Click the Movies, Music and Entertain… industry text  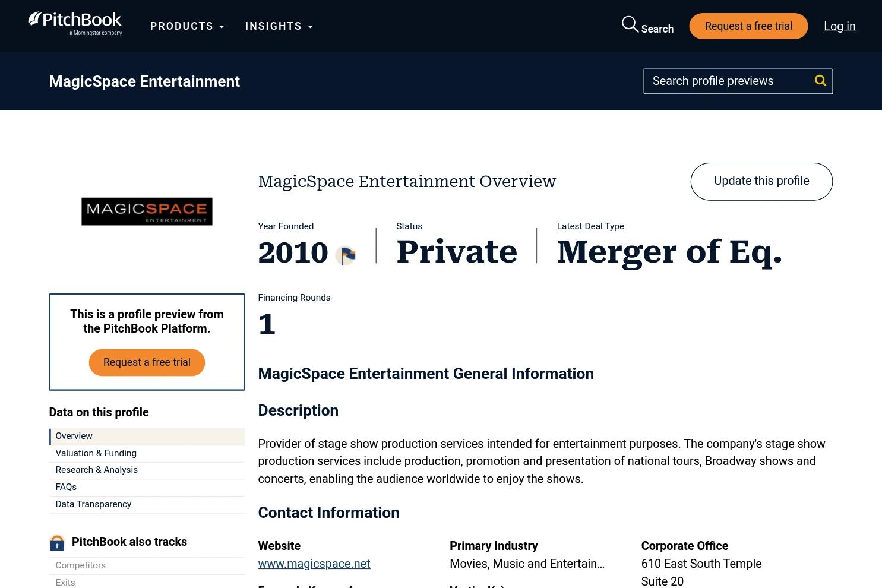pos(527,564)
